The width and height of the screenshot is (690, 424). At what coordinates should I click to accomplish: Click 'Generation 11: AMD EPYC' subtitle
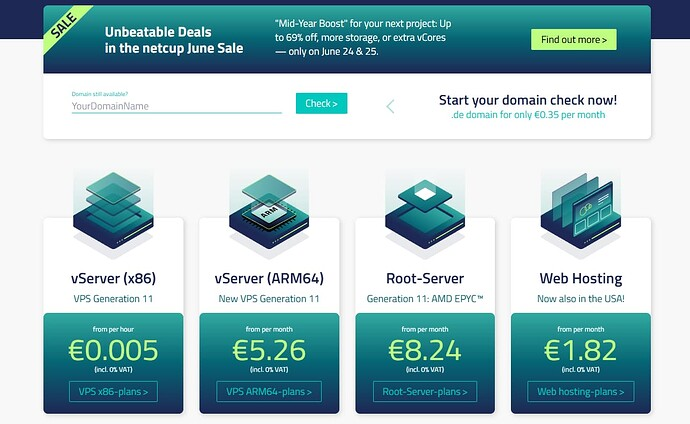(425, 299)
